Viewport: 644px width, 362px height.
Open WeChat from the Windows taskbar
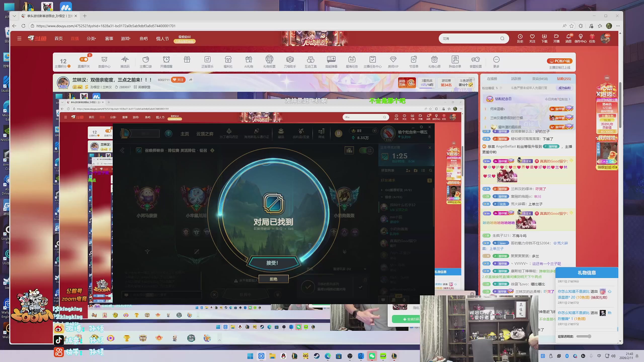pos(372,356)
